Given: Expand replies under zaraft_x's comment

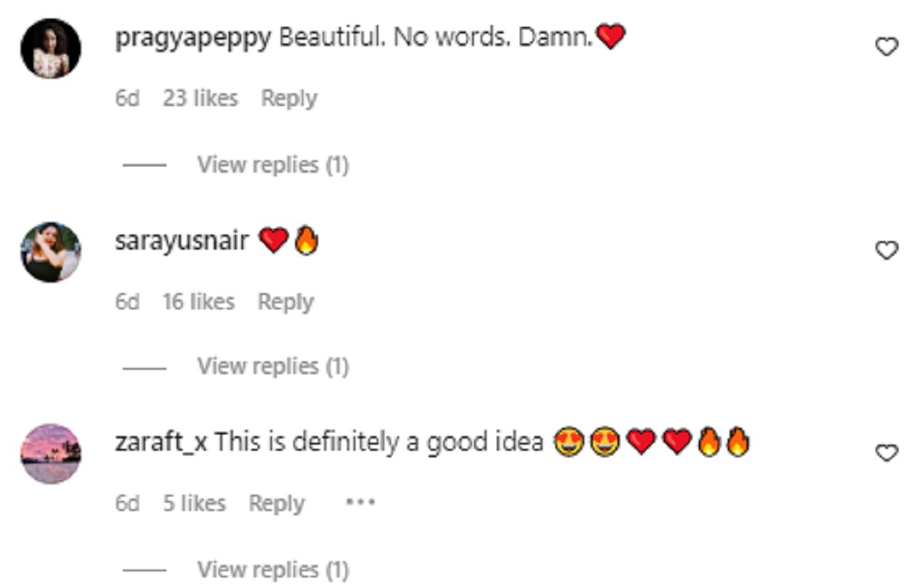Looking at the screenshot, I should tap(273, 570).
